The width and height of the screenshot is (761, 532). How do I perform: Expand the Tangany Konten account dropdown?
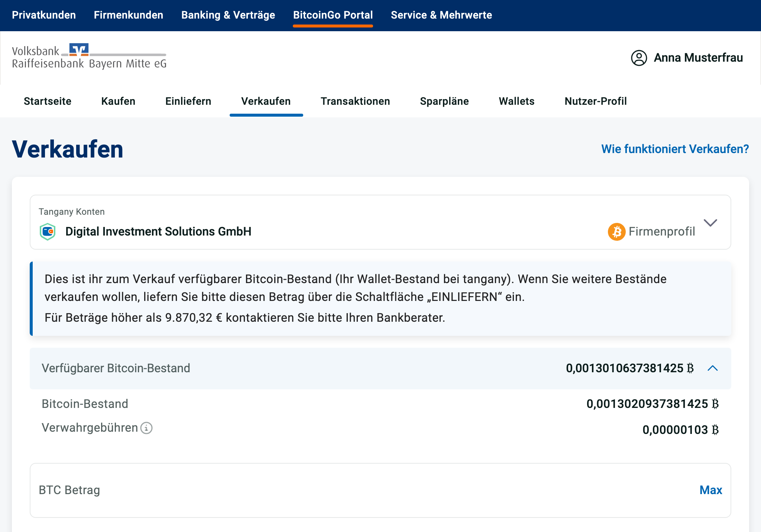tap(710, 223)
